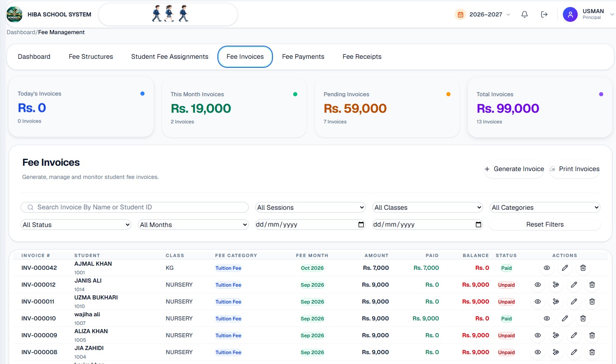This screenshot has height=364, width=616.
Task: Click the Print Invoices button
Action: pos(574,169)
